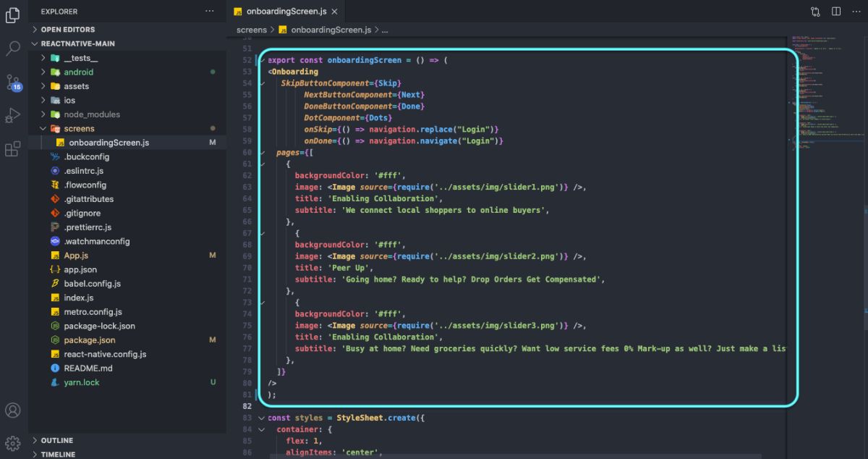Open the .gitignore file

coord(127,213)
